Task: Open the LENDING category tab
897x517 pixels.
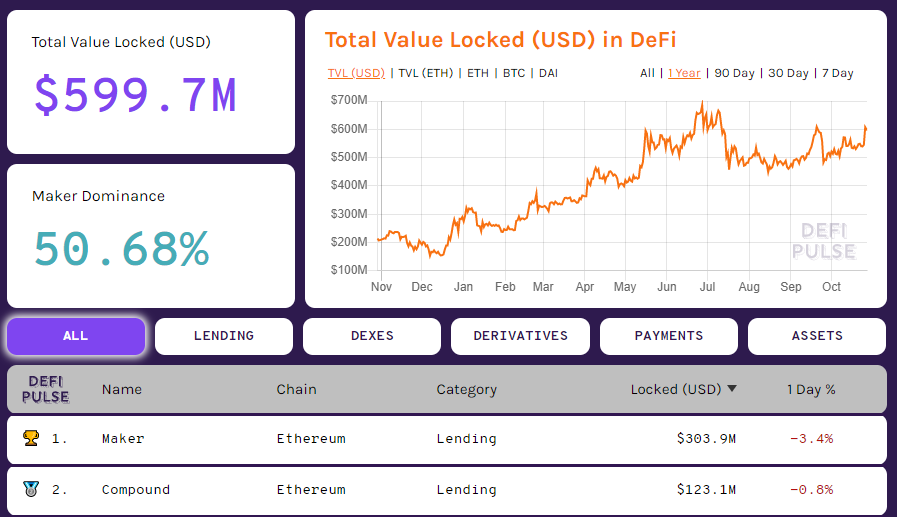Action: [224, 336]
